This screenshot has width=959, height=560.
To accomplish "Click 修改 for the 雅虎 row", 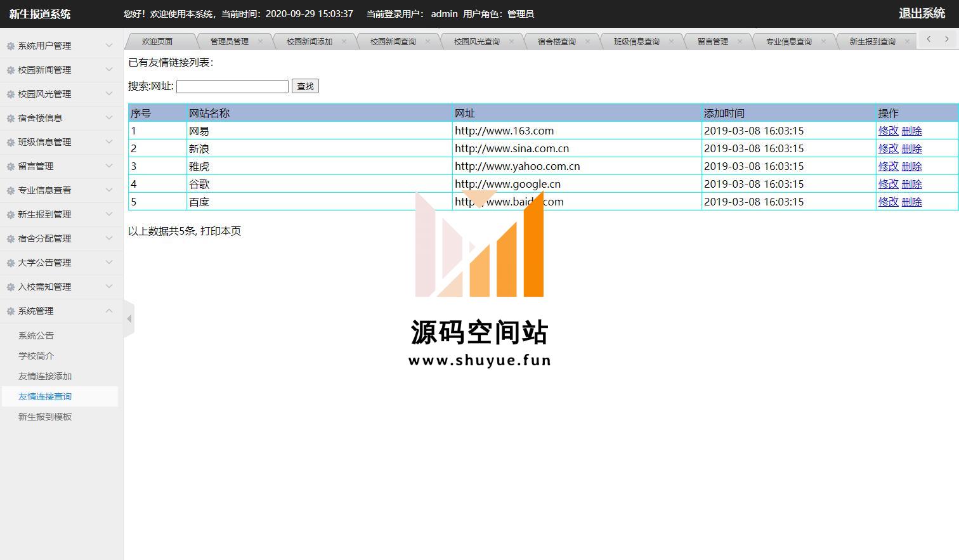I will (x=888, y=166).
